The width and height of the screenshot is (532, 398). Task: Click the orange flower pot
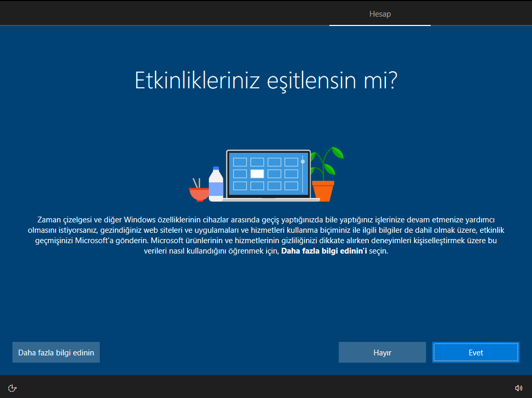coord(323,190)
